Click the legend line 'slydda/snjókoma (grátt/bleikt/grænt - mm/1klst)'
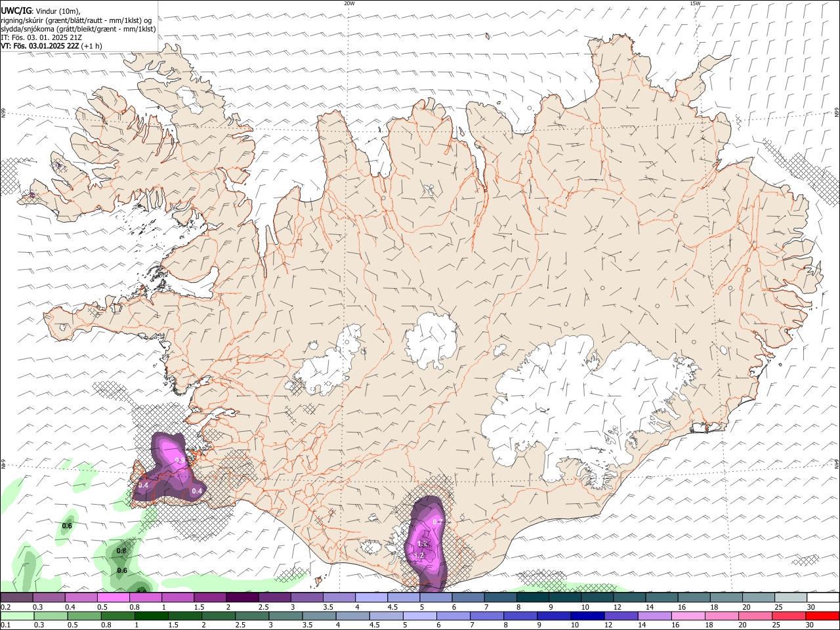The width and height of the screenshot is (840, 630). [x=78, y=29]
